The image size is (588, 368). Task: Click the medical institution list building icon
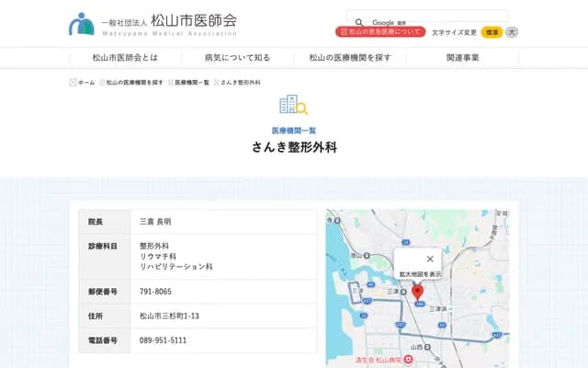click(x=293, y=105)
